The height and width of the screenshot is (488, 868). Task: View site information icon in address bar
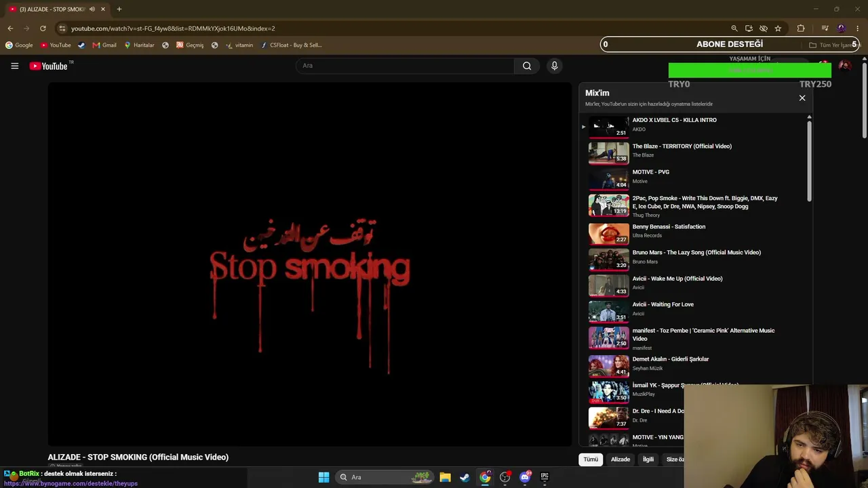click(x=62, y=28)
